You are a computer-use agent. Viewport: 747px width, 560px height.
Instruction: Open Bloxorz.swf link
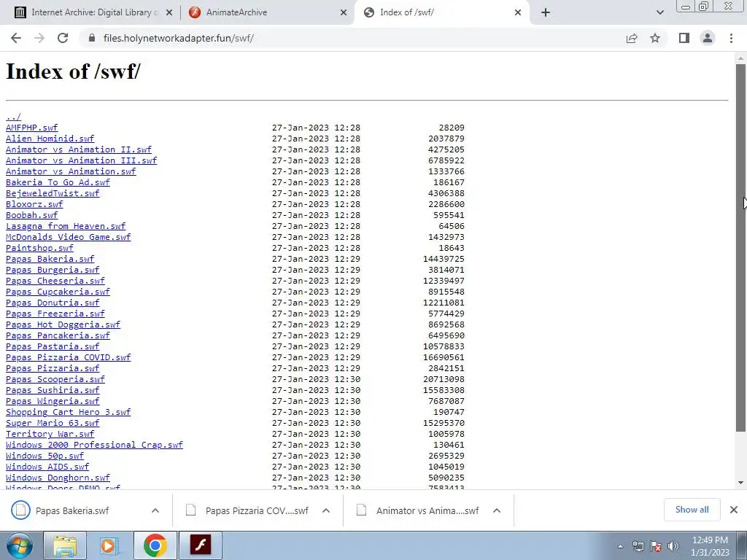click(x=34, y=204)
